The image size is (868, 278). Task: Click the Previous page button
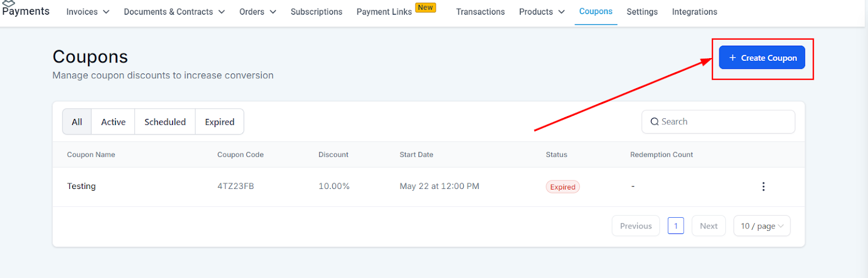tap(636, 226)
